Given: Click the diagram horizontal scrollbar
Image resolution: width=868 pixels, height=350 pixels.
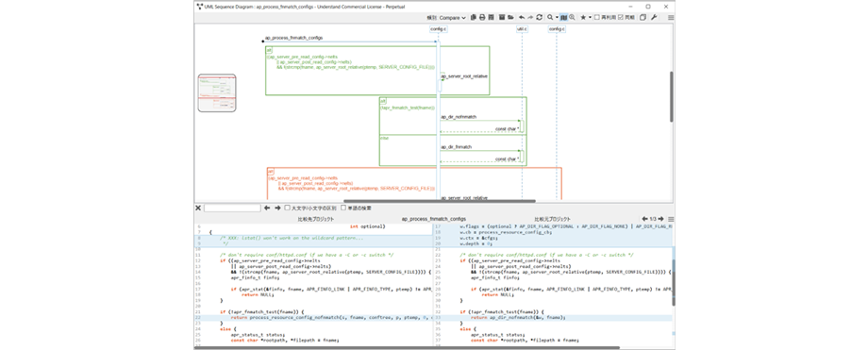Looking at the screenshot, I should tap(440, 201).
